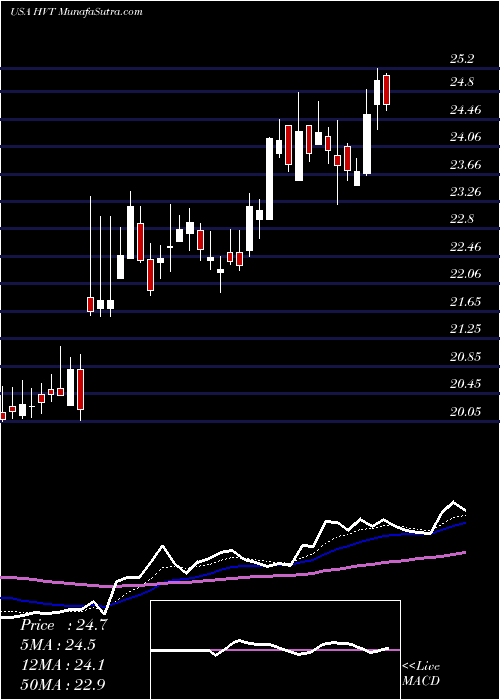Image resolution: width=500 pixels, height=700 pixels.
Task: Select the 24.46 price axis label
Action: tap(466, 110)
